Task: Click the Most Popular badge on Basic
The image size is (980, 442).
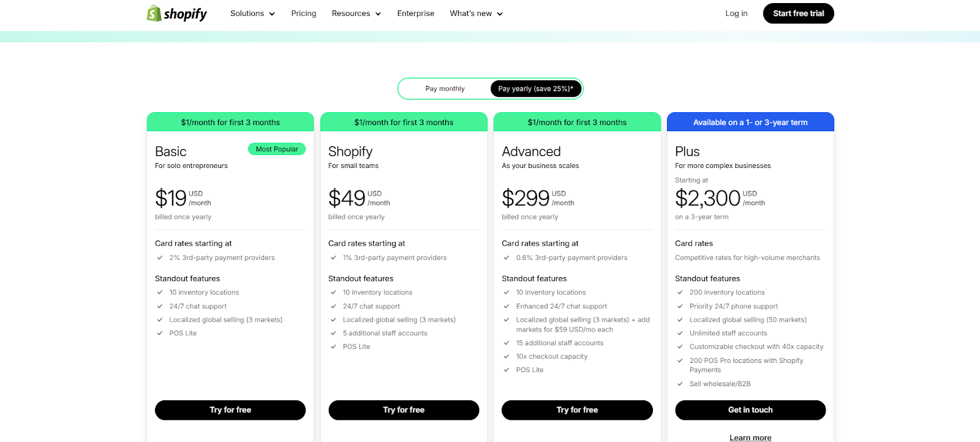Action: (x=277, y=149)
